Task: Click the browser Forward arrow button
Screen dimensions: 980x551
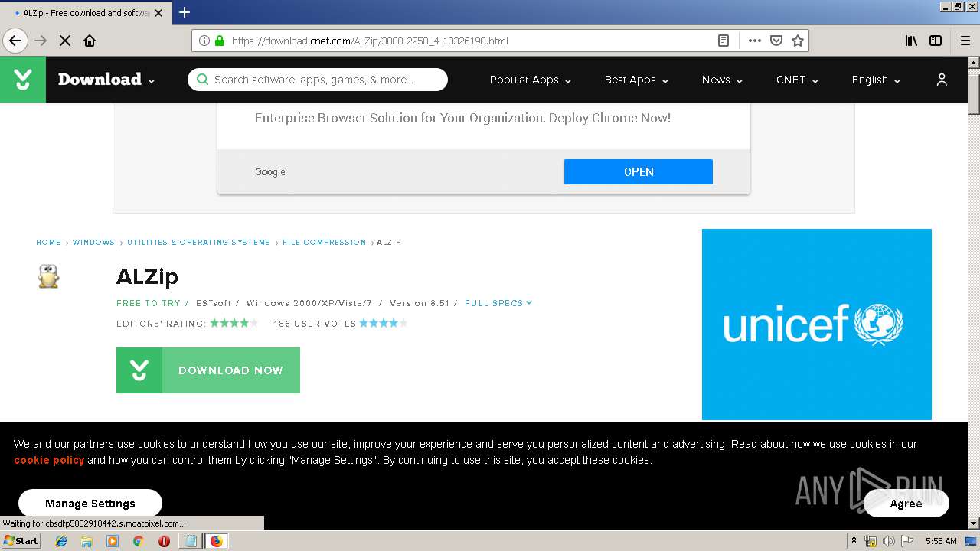Action: pyautogui.click(x=41, y=41)
